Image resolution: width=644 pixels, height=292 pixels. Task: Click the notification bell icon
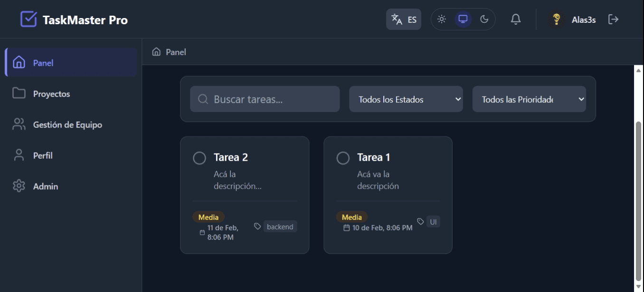pos(515,19)
